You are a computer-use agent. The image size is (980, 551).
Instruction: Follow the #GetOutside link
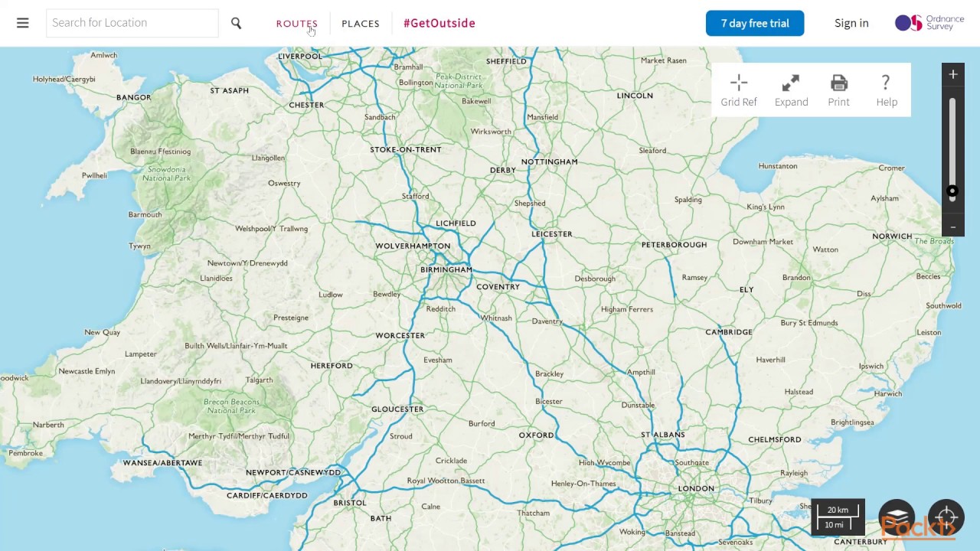(x=439, y=23)
